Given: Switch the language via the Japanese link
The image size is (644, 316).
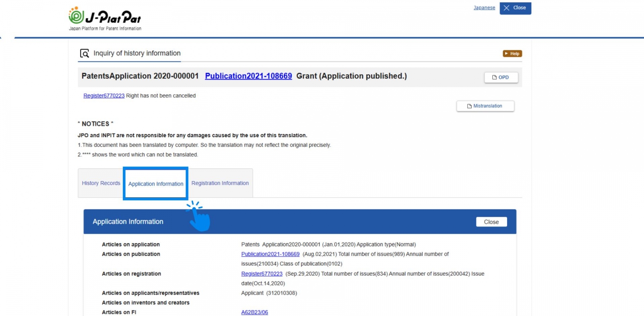Looking at the screenshot, I should (484, 8).
